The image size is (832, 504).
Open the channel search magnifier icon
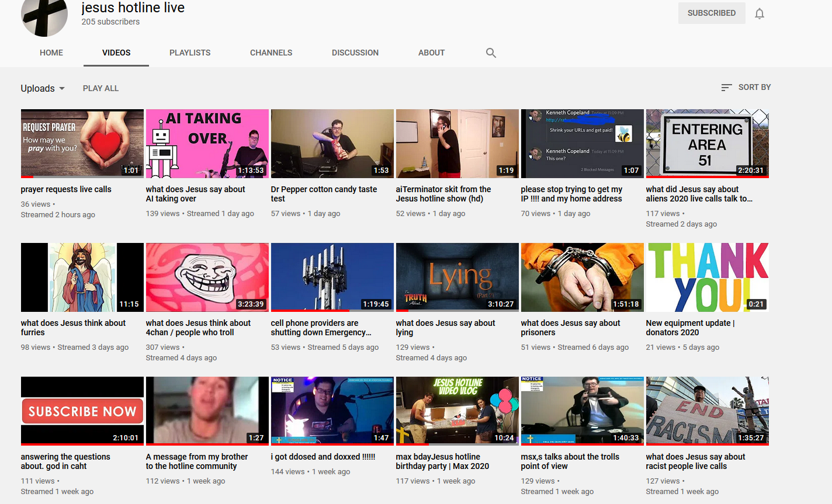491,53
